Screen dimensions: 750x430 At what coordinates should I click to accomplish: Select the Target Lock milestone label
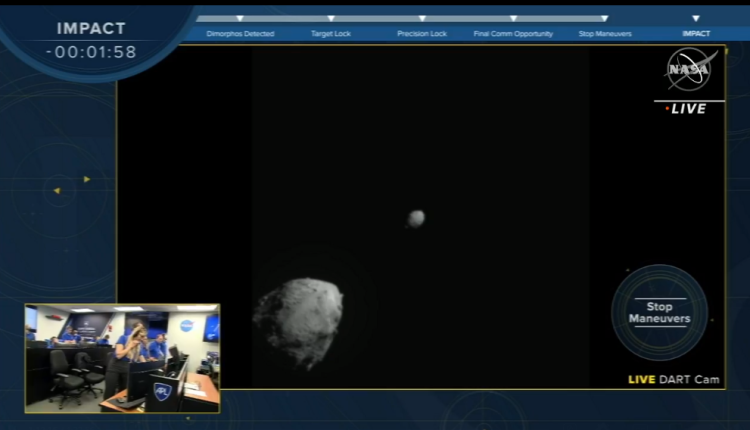click(331, 34)
